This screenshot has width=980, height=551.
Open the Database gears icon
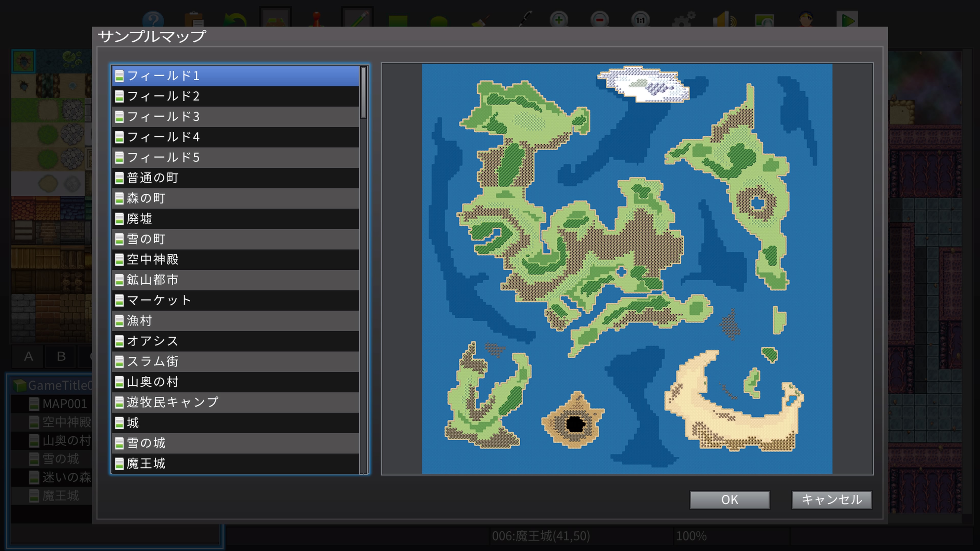coord(683,20)
